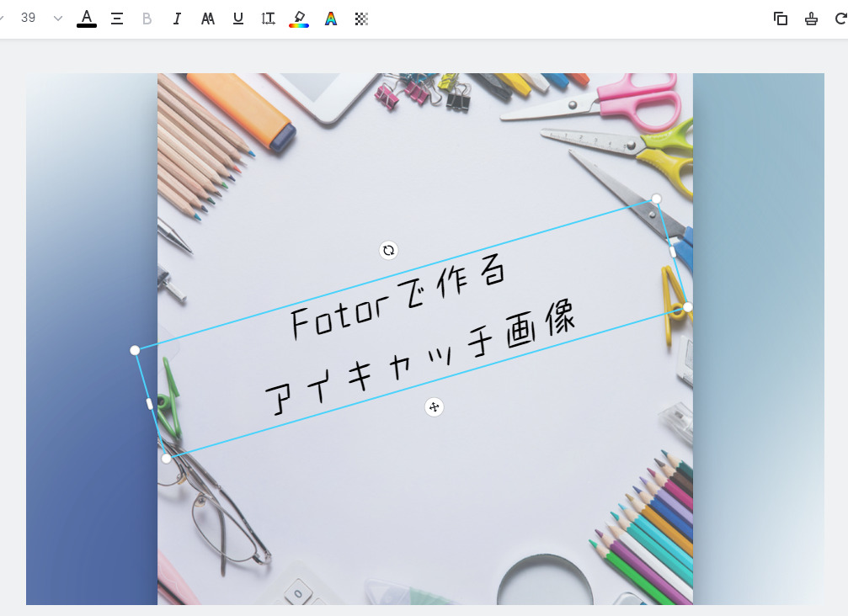Select the text "アイキャッチ画像"
This screenshot has height=616, width=848.
click(x=421, y=358)
